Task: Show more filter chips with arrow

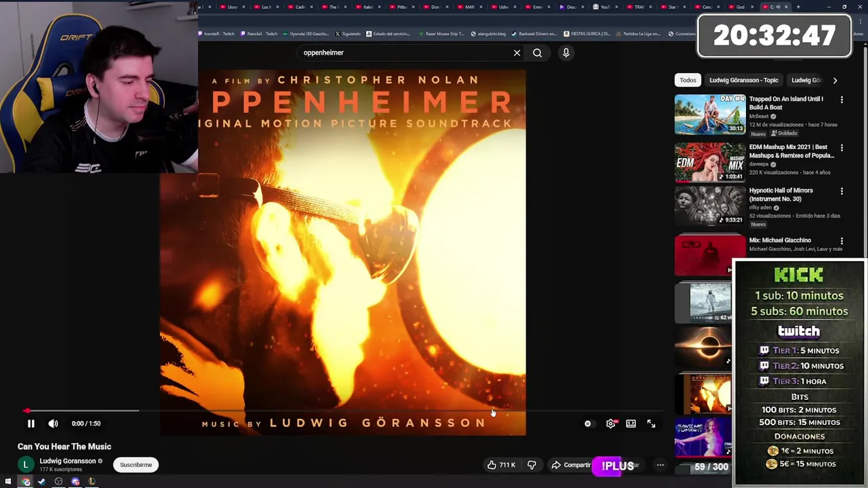Action: tap(835, 80)
